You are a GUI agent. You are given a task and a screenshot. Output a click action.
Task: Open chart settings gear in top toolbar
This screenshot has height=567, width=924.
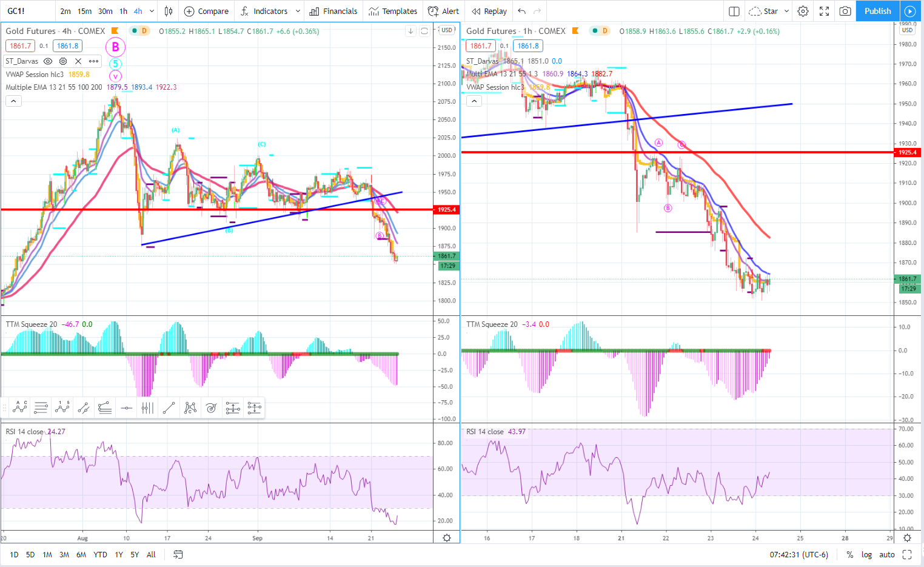[803, 11]
